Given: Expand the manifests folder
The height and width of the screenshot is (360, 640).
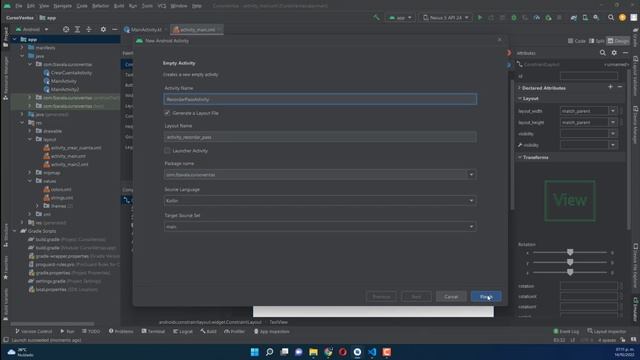Looking at the screenshot, I should coord(22,47).
